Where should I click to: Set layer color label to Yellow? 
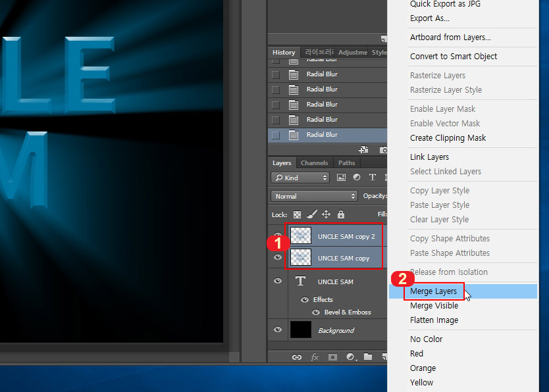pyautogui.click(x=463, y=383)
